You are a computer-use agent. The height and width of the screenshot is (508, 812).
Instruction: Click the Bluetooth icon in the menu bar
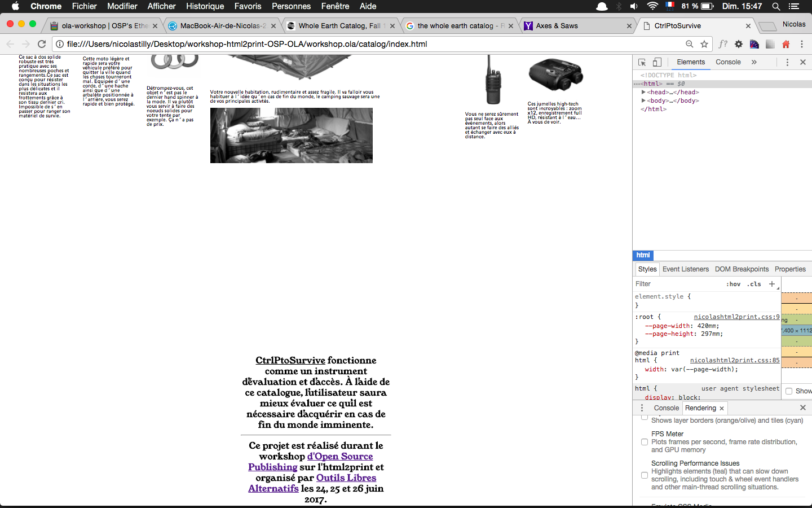(x=619, y=6)
